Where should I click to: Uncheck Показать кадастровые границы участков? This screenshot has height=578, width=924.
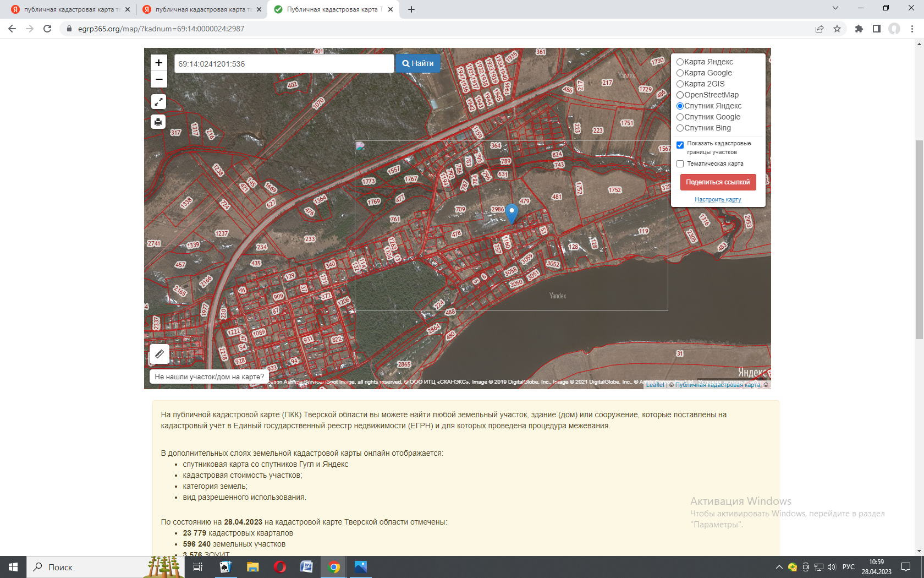pyautogui.click(x=680, y=145)
